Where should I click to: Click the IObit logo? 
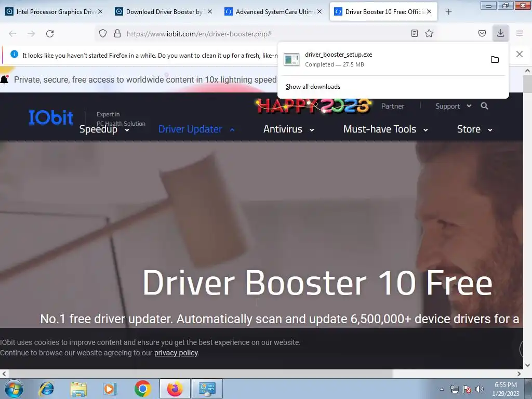[x=51, y=117]
